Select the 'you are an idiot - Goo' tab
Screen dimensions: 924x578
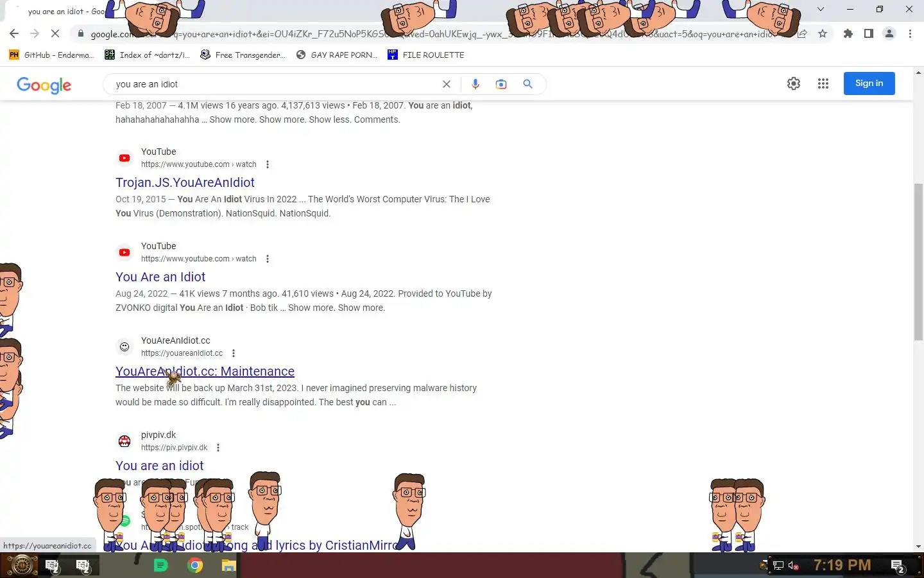click(66, 11)
